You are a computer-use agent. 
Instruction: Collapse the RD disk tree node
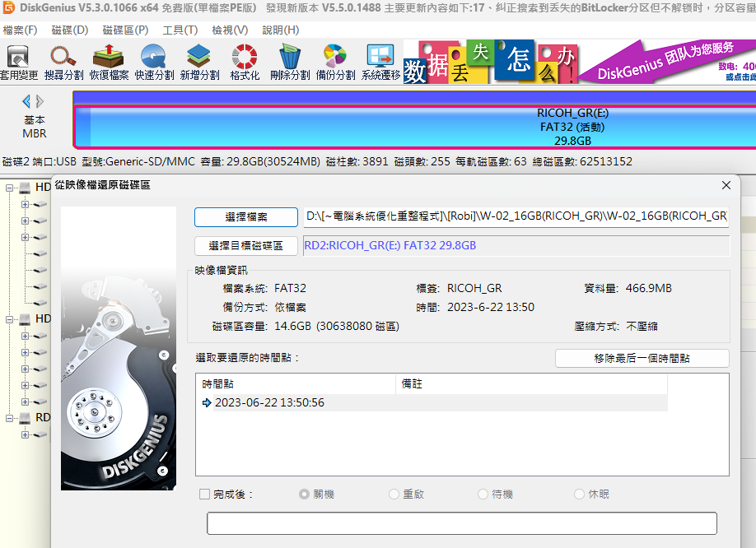pyautogui.click(x=9, y=418)
